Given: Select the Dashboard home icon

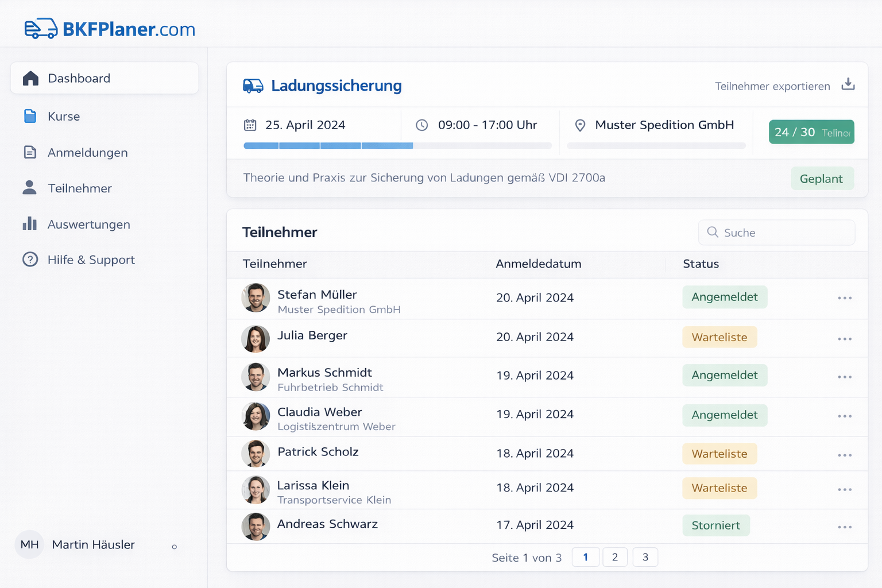Looking at the screenshot, I should 30,78.
